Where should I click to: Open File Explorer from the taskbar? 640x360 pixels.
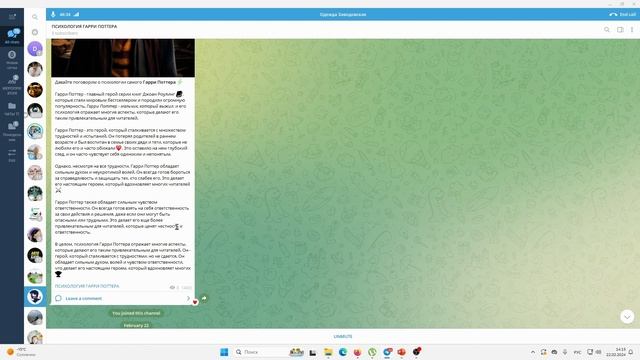tap(328, 352)
